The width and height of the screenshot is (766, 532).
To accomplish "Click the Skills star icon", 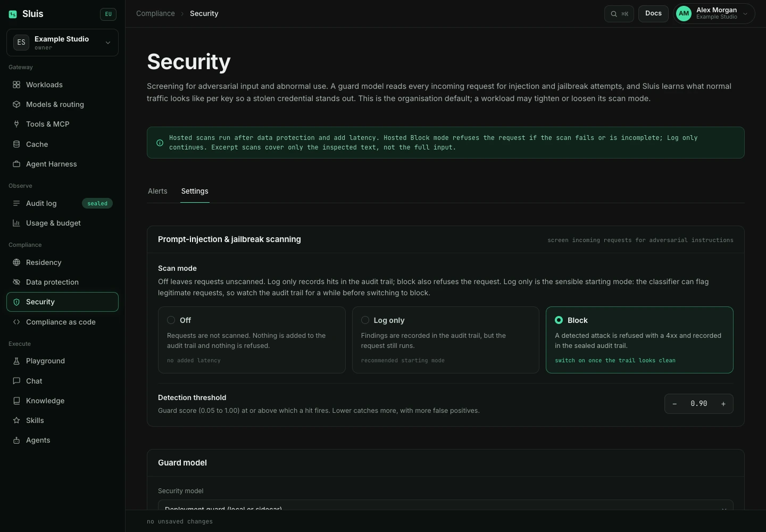I will click(x=16, y=420).
